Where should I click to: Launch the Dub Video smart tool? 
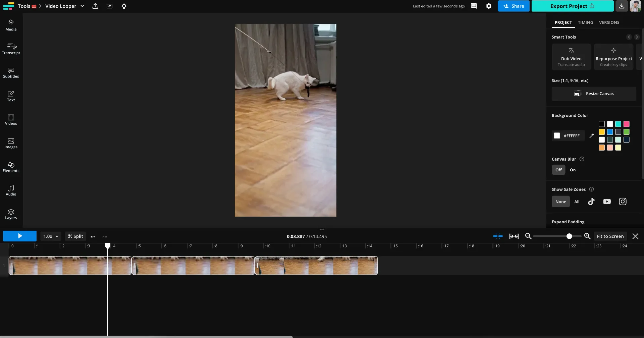571,57
